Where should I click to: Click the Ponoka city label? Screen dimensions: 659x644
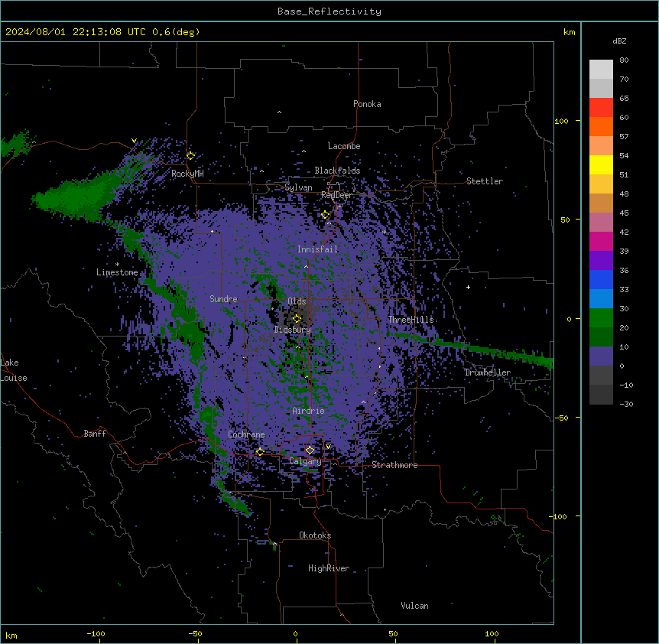[x=367, y=104]
